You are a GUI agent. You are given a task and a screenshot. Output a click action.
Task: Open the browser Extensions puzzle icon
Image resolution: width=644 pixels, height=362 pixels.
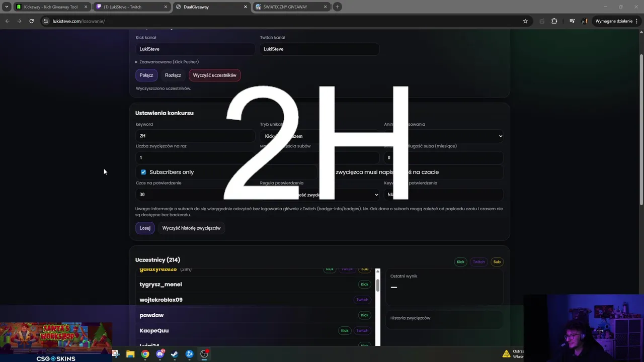click(x=554, y=21)
